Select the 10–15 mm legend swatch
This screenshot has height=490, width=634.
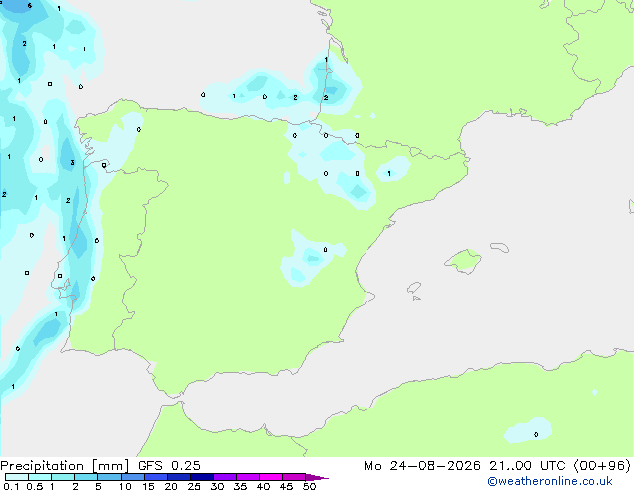click(x=133, y=477)
